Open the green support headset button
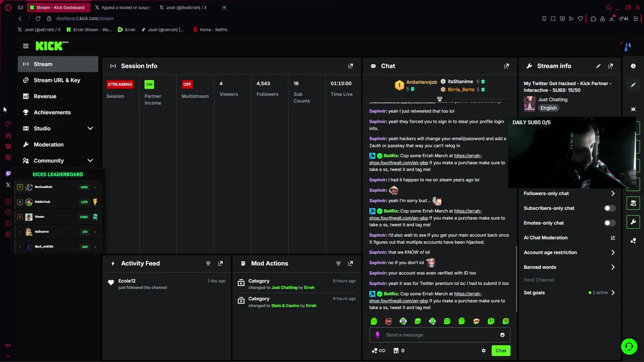The width and height of the screenshot is (644, 362). coord(629,346)
